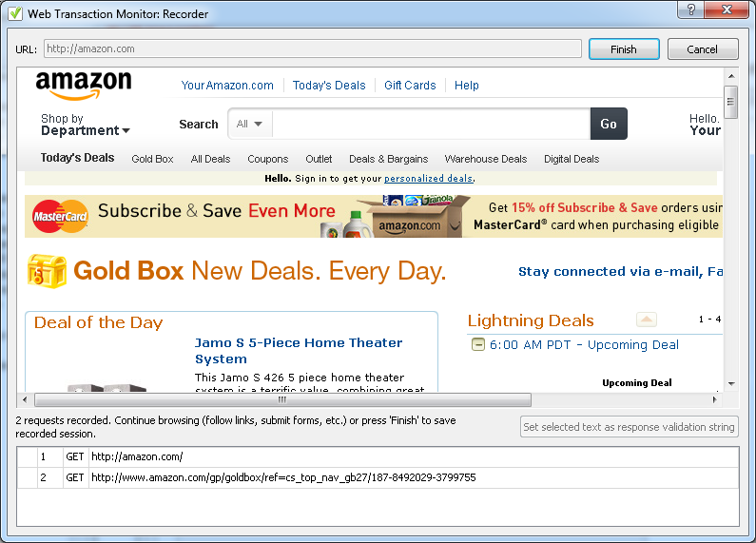
Task: Click the URL input field
Action: [313, 48]
